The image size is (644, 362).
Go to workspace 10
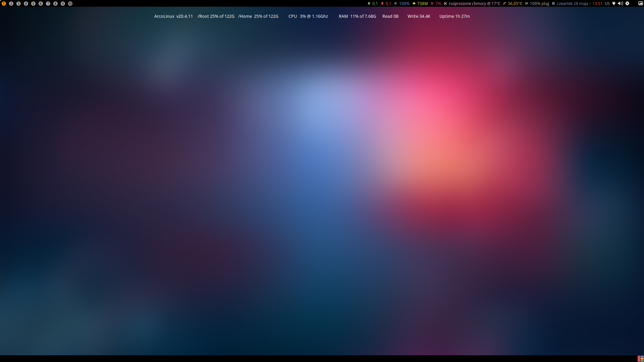70,4
